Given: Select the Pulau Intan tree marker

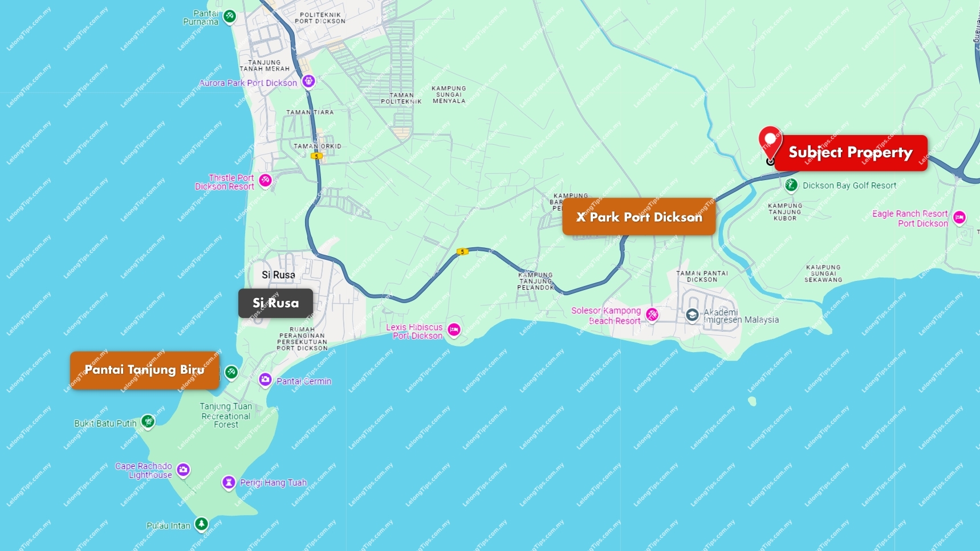Looking at the screenshot, I should pos(201,524).
